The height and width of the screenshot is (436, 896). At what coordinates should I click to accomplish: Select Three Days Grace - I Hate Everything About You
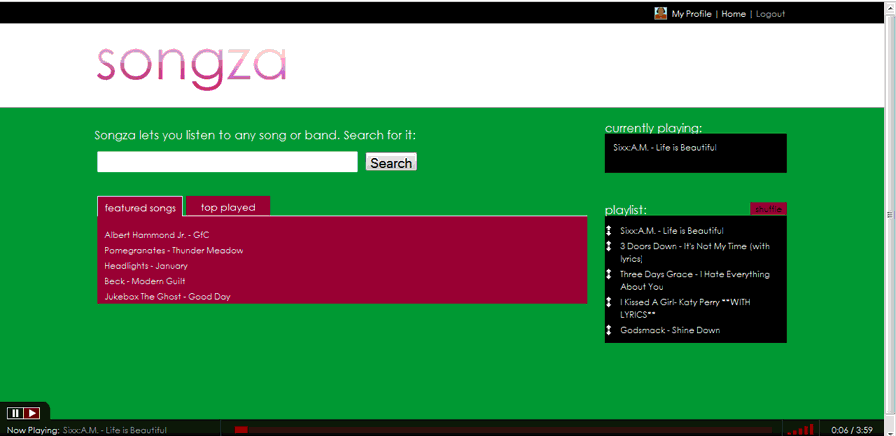pos(695,281)
